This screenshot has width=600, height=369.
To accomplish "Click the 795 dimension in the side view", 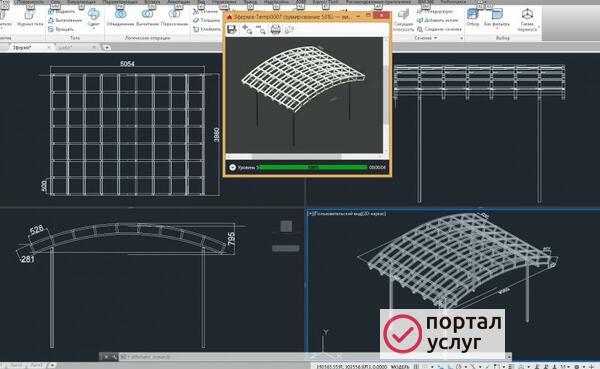I will (x=231, y=239).
